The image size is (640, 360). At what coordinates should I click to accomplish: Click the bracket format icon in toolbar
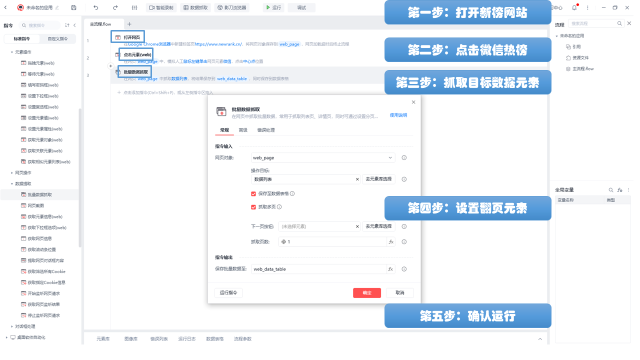coord(134,7)
